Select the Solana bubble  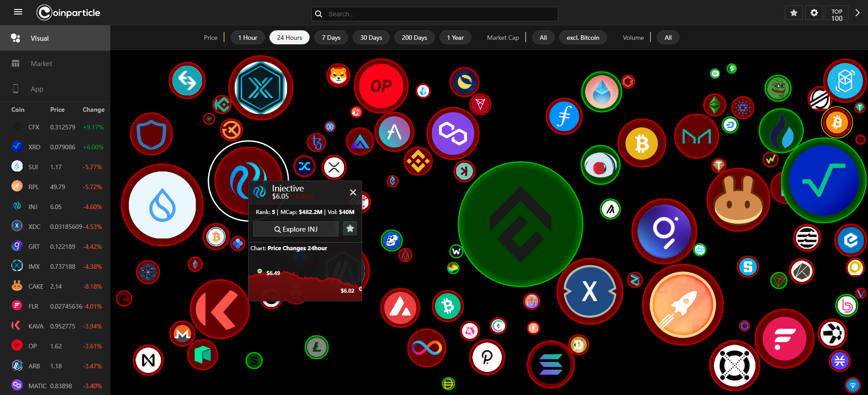pyautogui.click(x=551, y=364)
